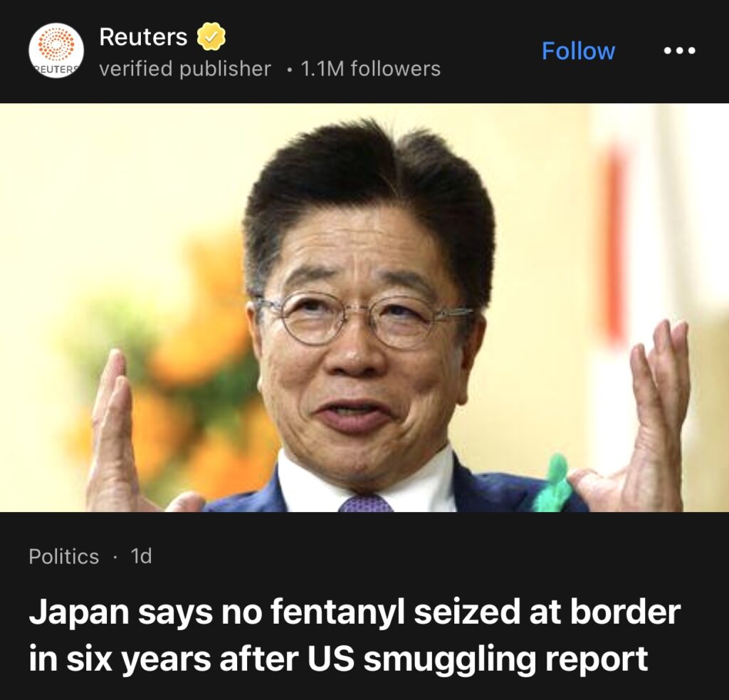
Task: Open the article photo of the man
Action: point(364,308)
